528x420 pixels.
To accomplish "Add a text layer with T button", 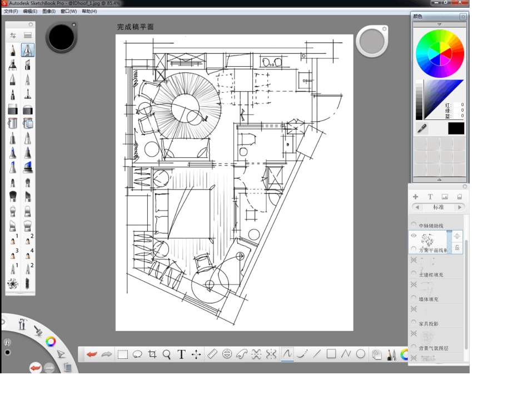I will [x=430, y=197].
